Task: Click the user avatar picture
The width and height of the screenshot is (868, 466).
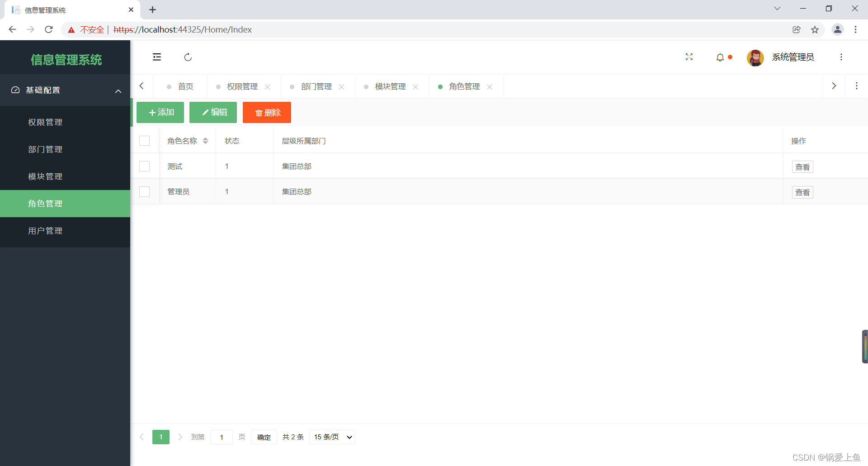Action: tap(755, 57)
